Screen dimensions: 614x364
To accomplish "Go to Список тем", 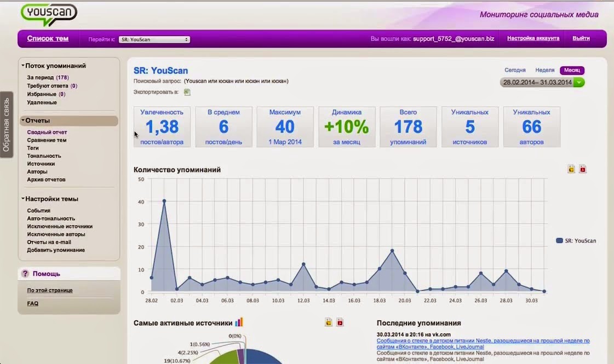I will coord(48,38).
